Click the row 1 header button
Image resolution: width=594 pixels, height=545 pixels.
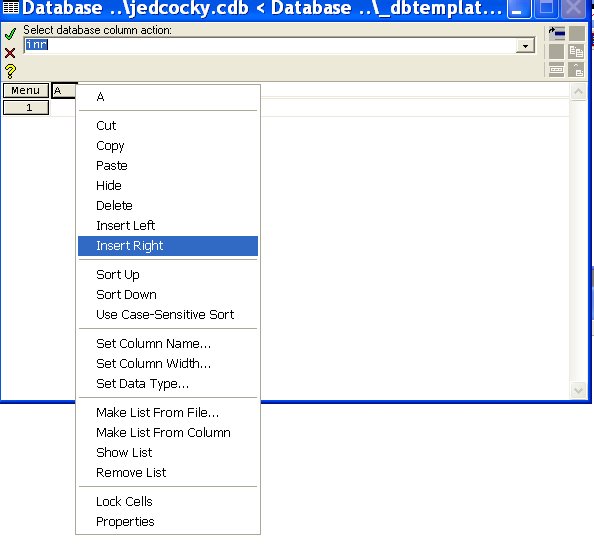click(26, 108)
